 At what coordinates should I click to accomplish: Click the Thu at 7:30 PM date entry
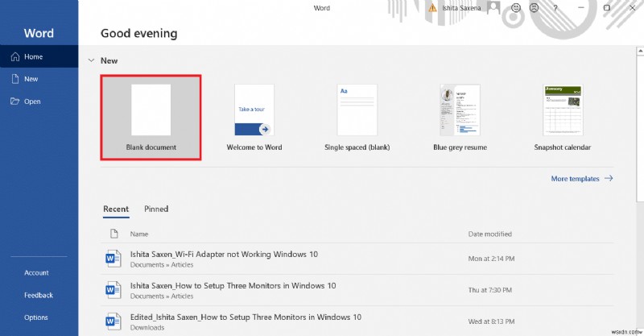[x=490, y=290]
